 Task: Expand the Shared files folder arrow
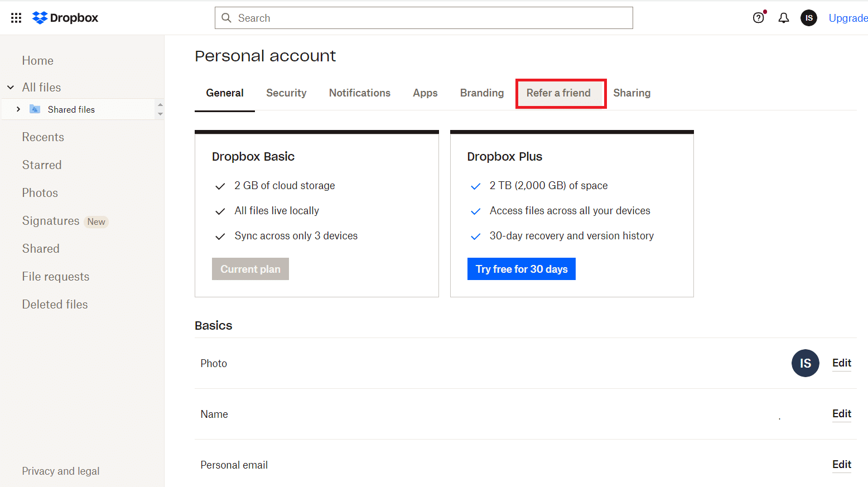(x=18, y=109)
